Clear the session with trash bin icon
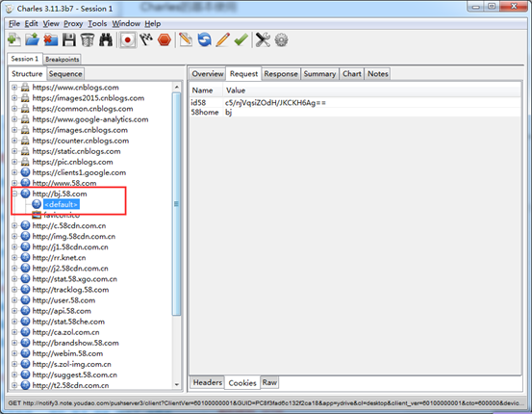This screenshot has height=414, width=532. coord(88,40)
